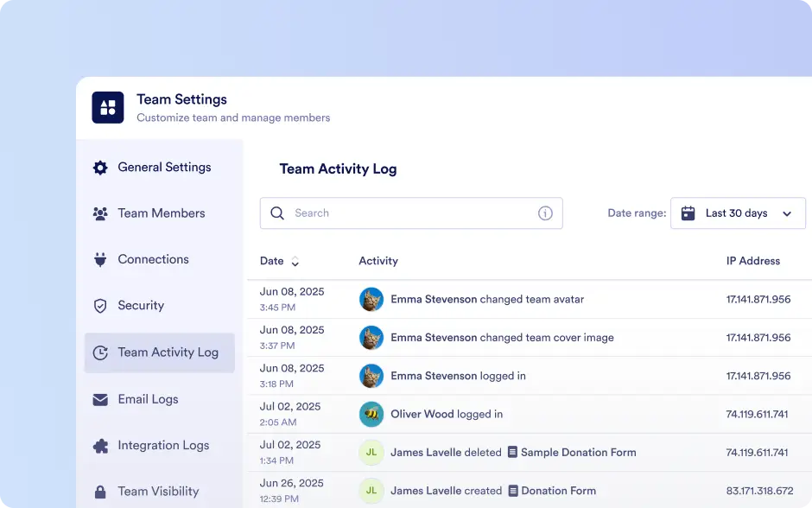This screenshot has height=508, width=812.
Task: Click IP address 83.171.318.672
Action: pos(759,491)
